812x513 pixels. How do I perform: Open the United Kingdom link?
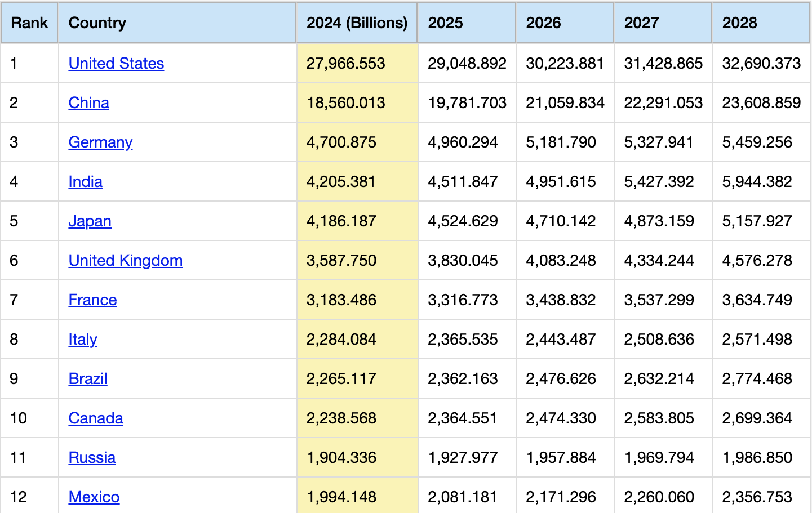(x=126, y=261)
